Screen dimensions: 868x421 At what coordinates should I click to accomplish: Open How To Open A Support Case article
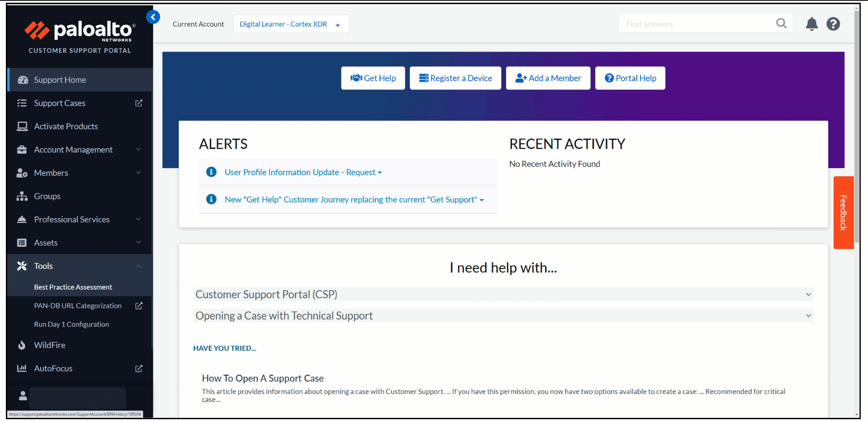(x=263, y=378)
